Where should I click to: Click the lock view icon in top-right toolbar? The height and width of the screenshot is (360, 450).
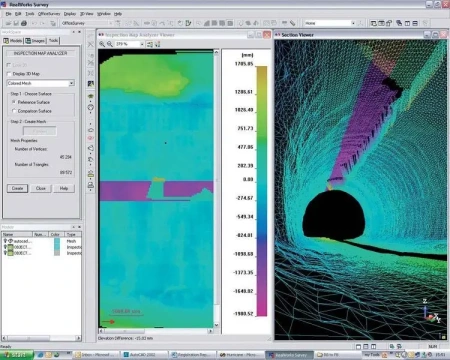coord(389,23)
